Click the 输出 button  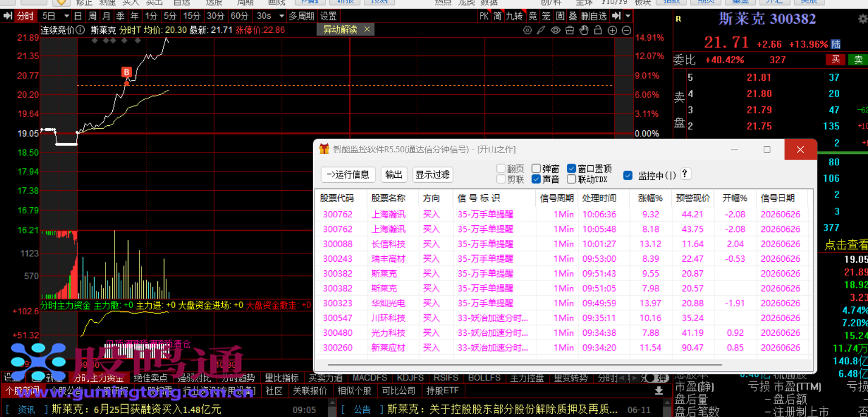pos(394,174)
